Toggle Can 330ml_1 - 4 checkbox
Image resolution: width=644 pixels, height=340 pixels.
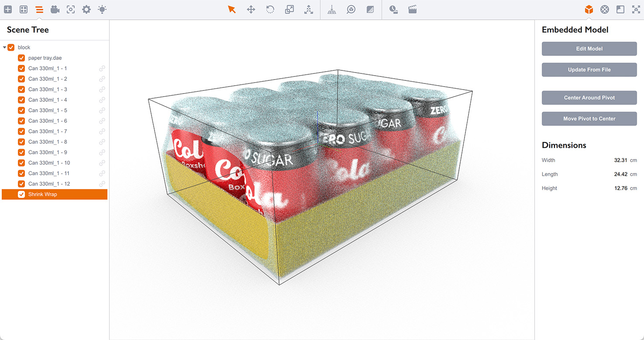(x=21, y=100)
